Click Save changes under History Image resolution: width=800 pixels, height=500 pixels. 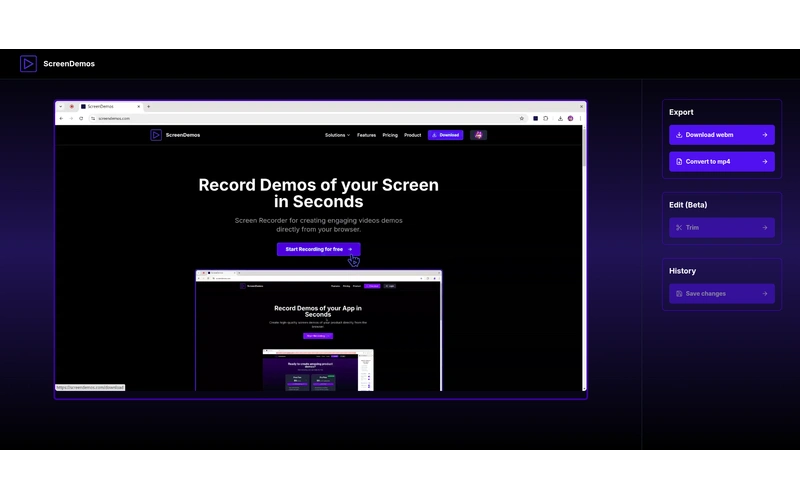(x=721, y=293)
